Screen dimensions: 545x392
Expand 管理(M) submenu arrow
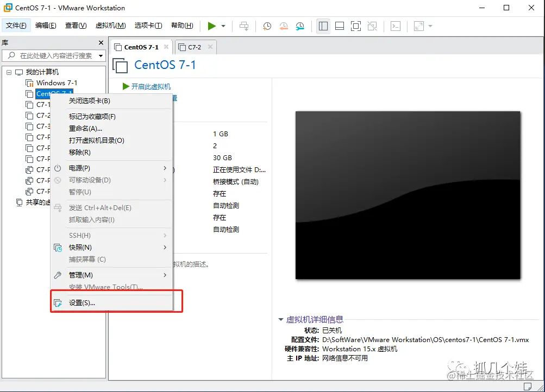click(x=165, y=275)
